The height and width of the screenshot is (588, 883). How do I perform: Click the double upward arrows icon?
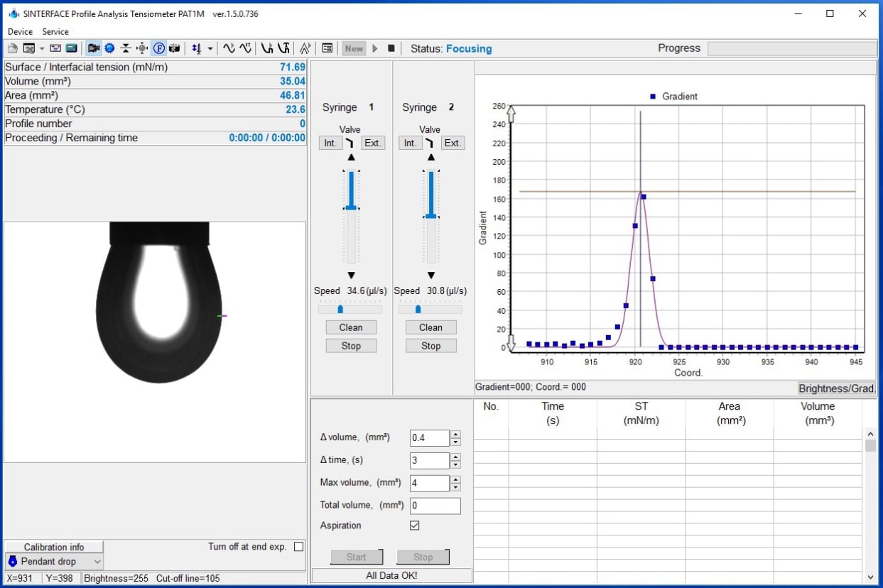click(x=305, y=48)
